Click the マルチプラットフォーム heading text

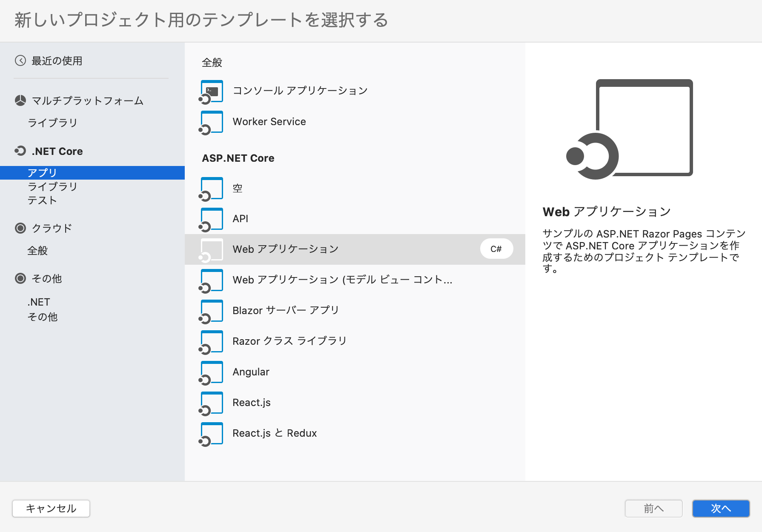[x=88, y=100]
